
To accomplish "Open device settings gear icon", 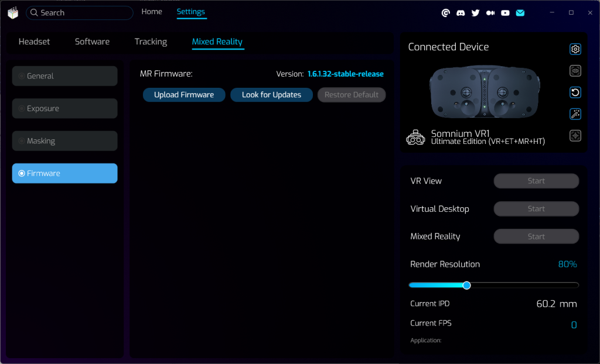I will 575,49.
